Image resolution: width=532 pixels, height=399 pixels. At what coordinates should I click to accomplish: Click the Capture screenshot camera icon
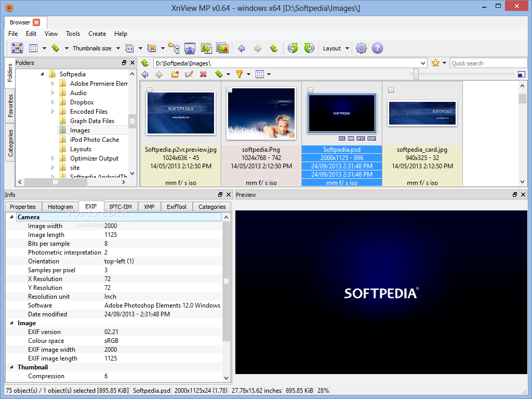190,48
